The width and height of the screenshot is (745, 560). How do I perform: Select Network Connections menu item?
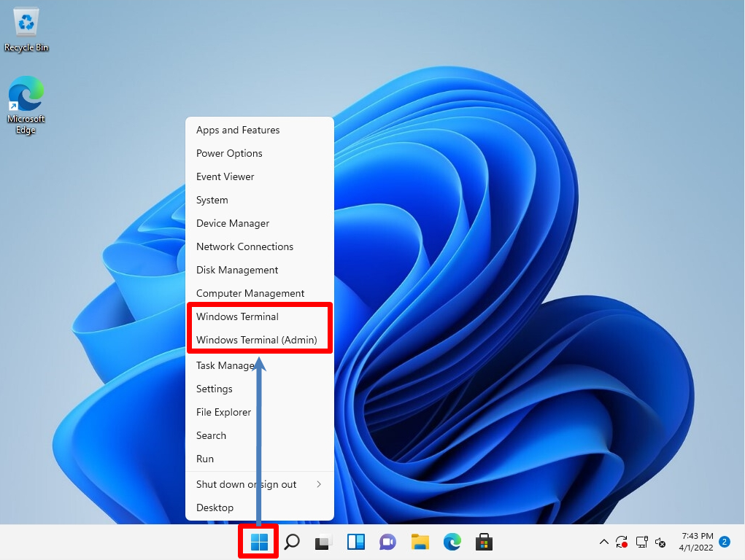coord(260,246)
